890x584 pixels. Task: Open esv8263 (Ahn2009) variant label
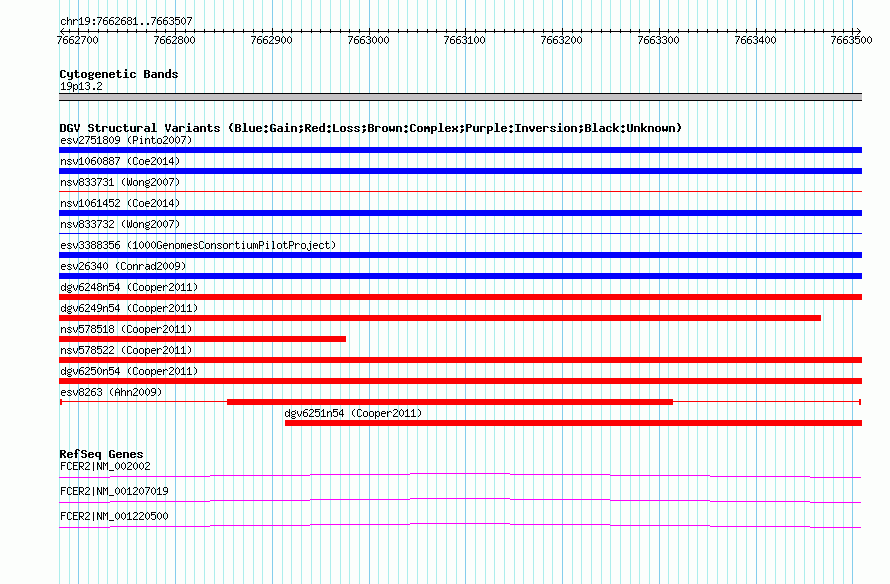pos(111,392)
